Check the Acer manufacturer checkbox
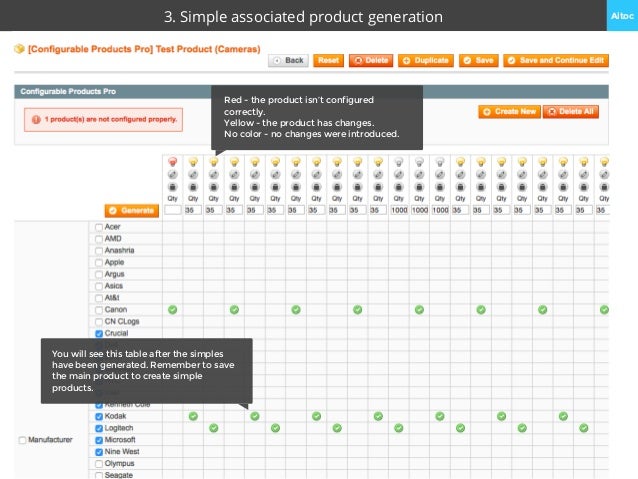Screen dimensions: 638x479 pos(99,227)
